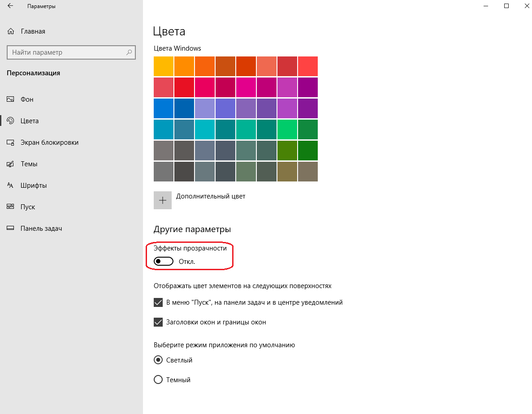The height and width of the screenshot is (414, 532).
Task: Click the picture icon next to Фон
Action: (10, 99)
